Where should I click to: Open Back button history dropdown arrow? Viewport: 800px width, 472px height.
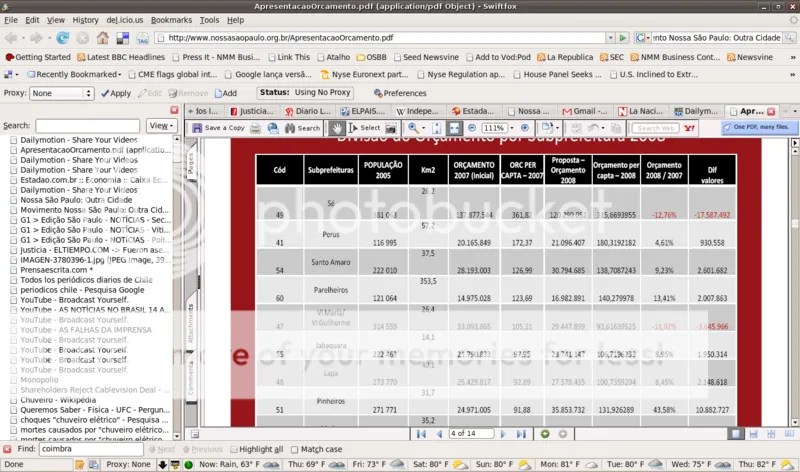[x=23, y=38]
